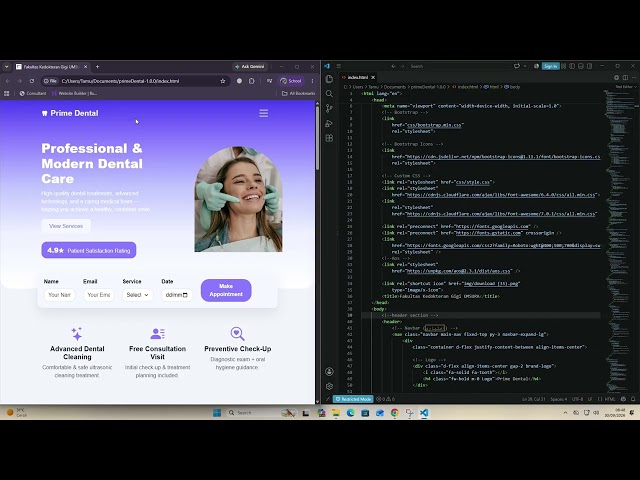Click the HTML language mode status
Viewport: 640px width, 480px height.
click(610, 399)
